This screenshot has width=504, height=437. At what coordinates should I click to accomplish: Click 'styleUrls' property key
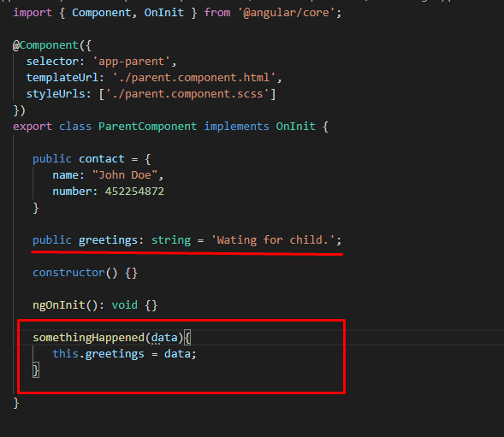click(x=56, y=94)
